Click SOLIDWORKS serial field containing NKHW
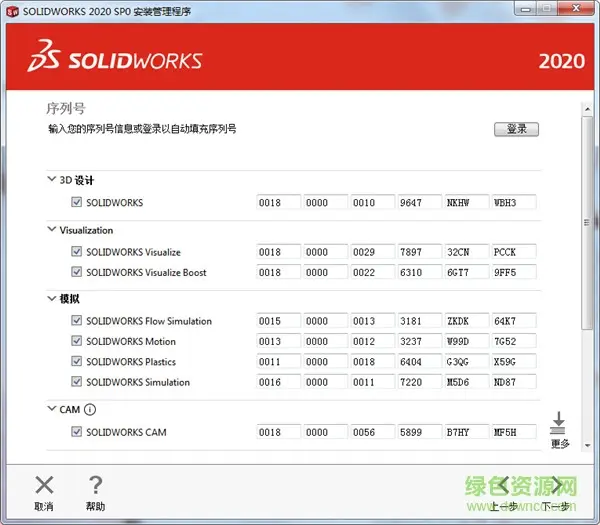This screenshot has height=525, width=600. coord(466,202)
